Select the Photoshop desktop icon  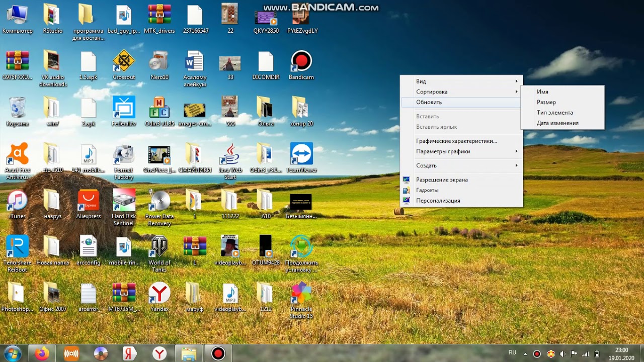tap(17, 297)
